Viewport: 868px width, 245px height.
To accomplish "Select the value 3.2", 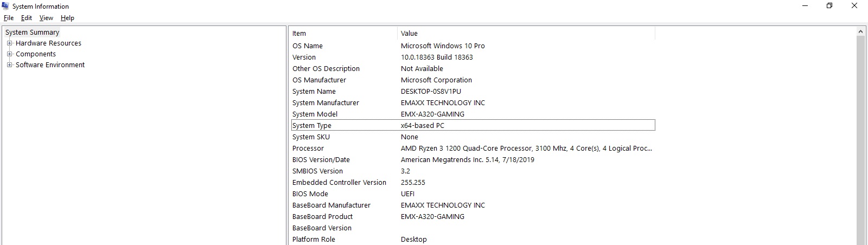I will click(x=405, y=171).
